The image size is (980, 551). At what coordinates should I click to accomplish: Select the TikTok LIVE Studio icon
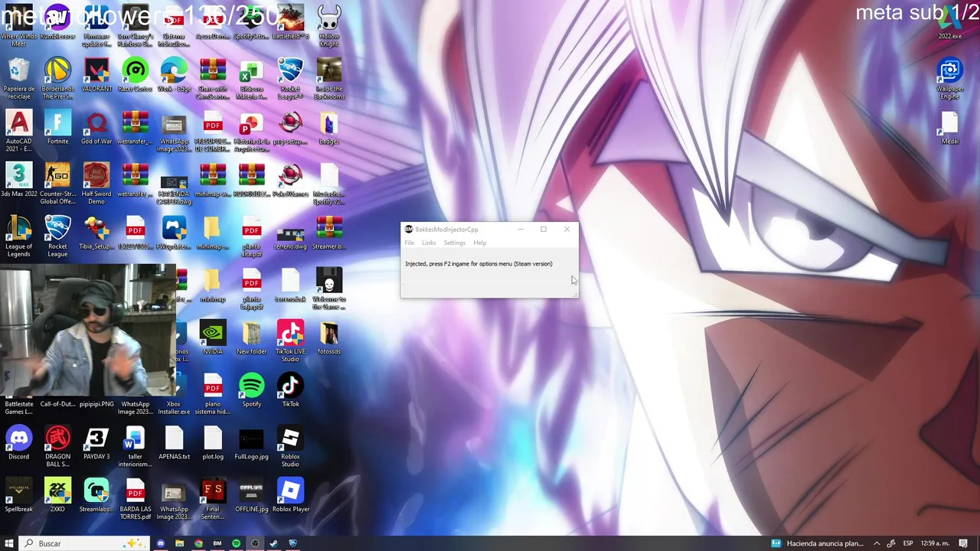[290, 341]
